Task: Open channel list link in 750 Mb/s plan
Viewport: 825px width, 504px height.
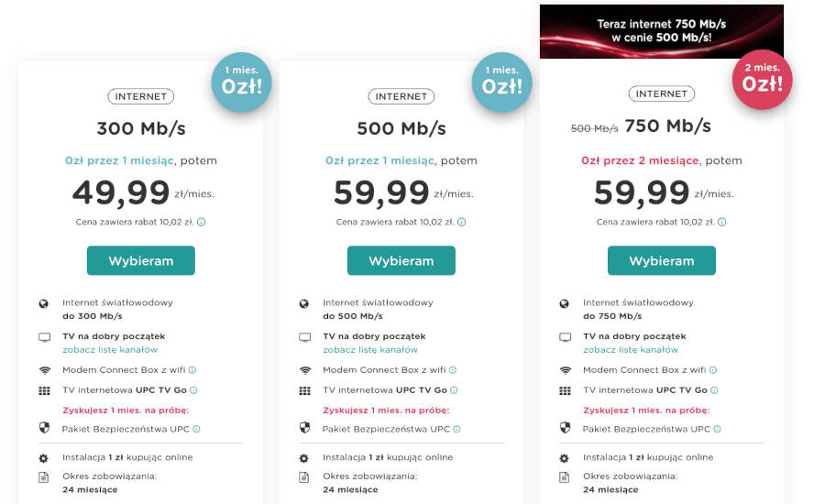Action: click(631, 349)
